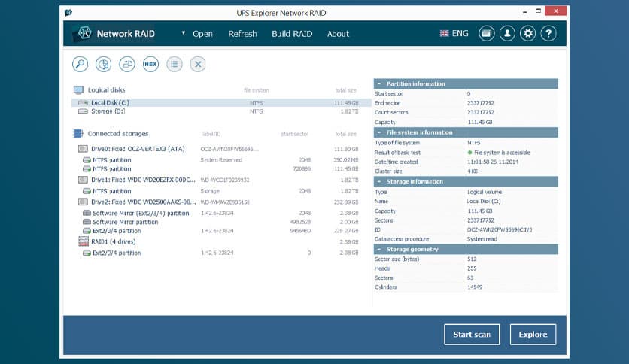Select Drive0 Fixed OCZ-VERTEX3 (ATA)
629x364 pixels.
[138, 149]
